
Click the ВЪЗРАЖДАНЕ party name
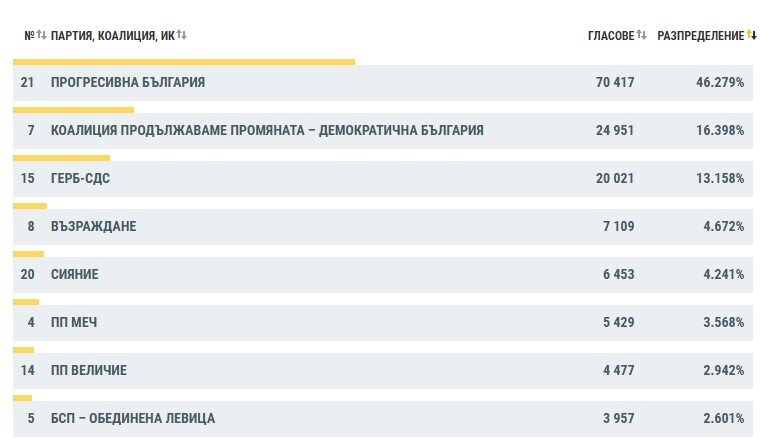[x=94, y=226]
